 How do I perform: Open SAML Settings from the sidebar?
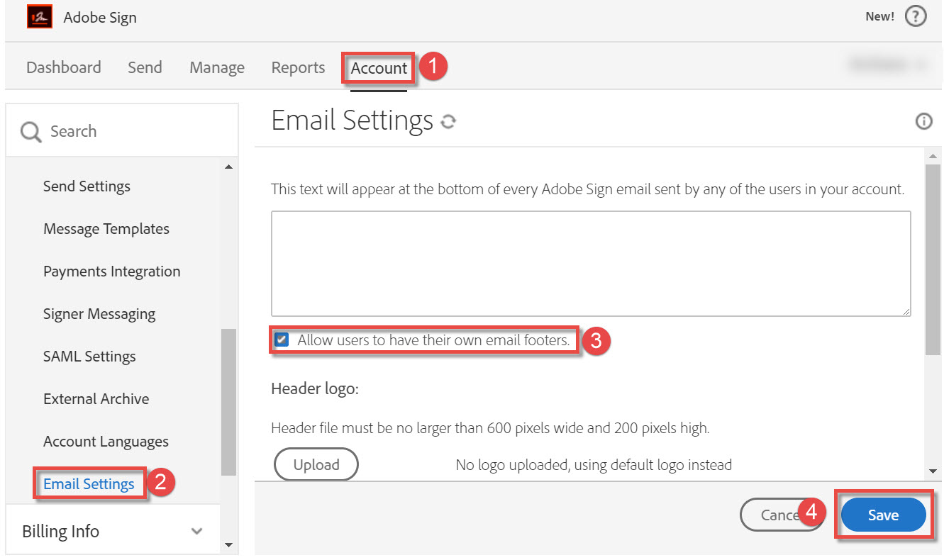click(89, 357)
